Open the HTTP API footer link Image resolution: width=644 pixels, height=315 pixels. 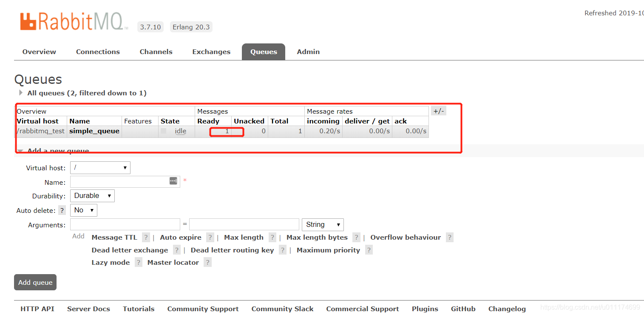[x=37, y=309]
